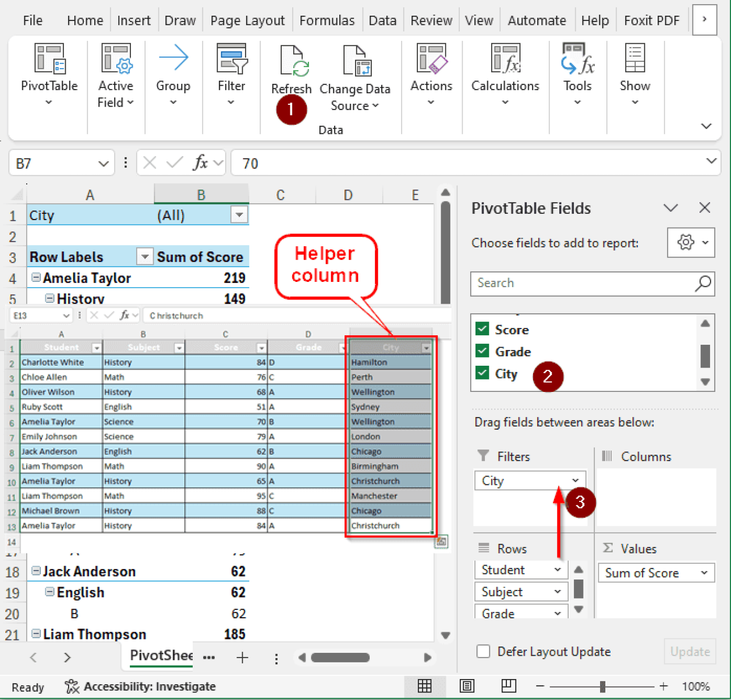
Task: Toggle the Grade field checkbox
Action: tap(482, 351)
